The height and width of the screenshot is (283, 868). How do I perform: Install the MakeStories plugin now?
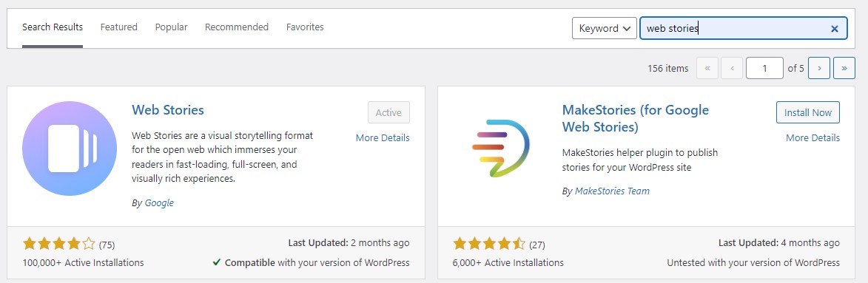pyautogui.click(x=807, y=112)
